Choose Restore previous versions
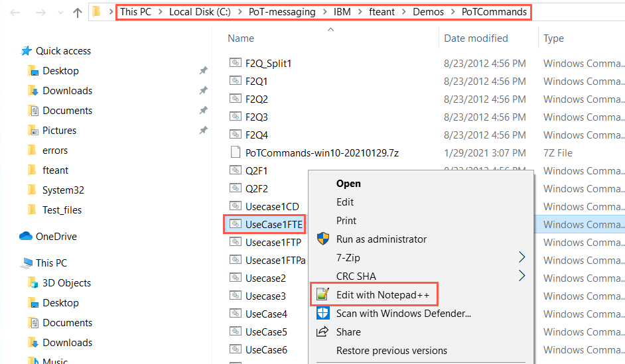This screenshot has height=364, width=625. coord(392,351)
